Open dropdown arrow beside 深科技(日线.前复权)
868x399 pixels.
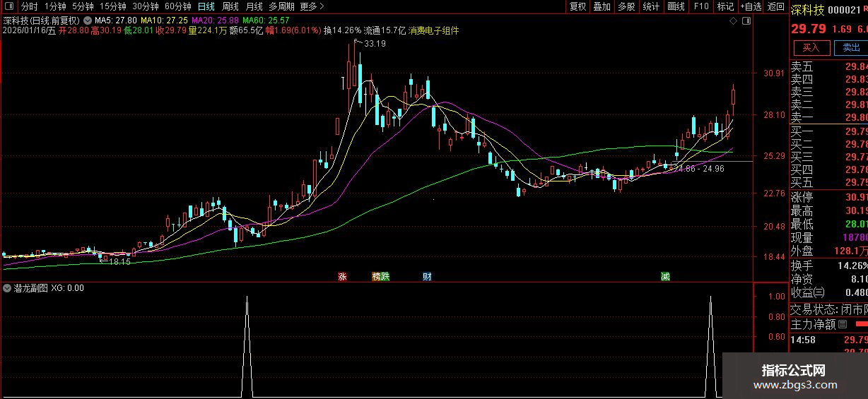click(87, 20)
